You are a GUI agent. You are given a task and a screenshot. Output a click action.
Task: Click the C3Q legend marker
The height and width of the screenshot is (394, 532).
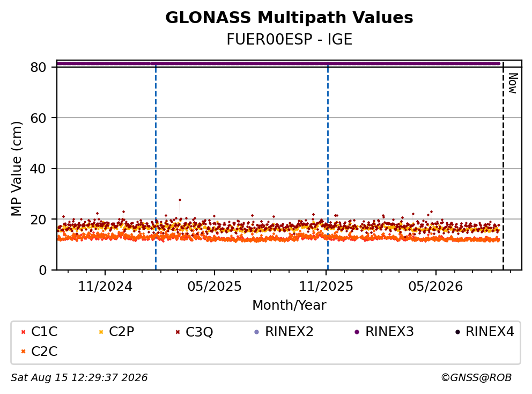point(178,332)
